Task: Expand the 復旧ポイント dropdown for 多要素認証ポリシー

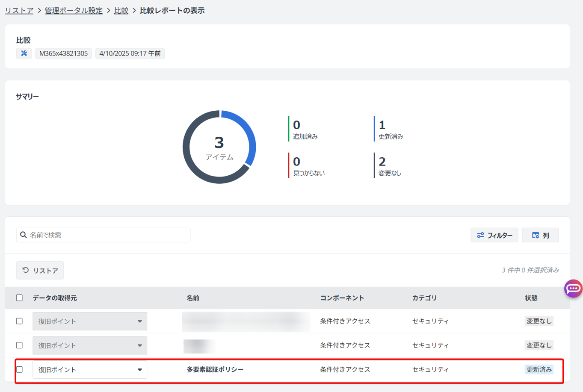Action: pyautogui.click(x=90, y=370)
